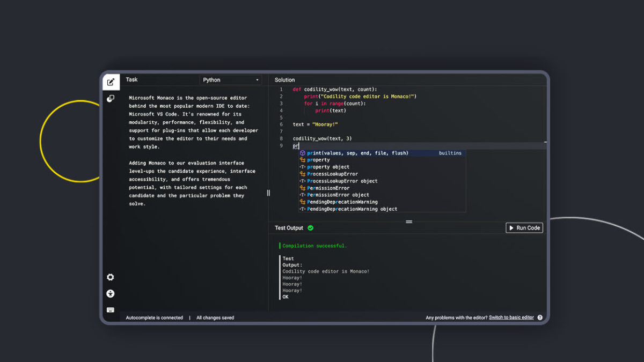Click the green test success check icon
The width and height of the screenshot is (644, 362).
310,228
